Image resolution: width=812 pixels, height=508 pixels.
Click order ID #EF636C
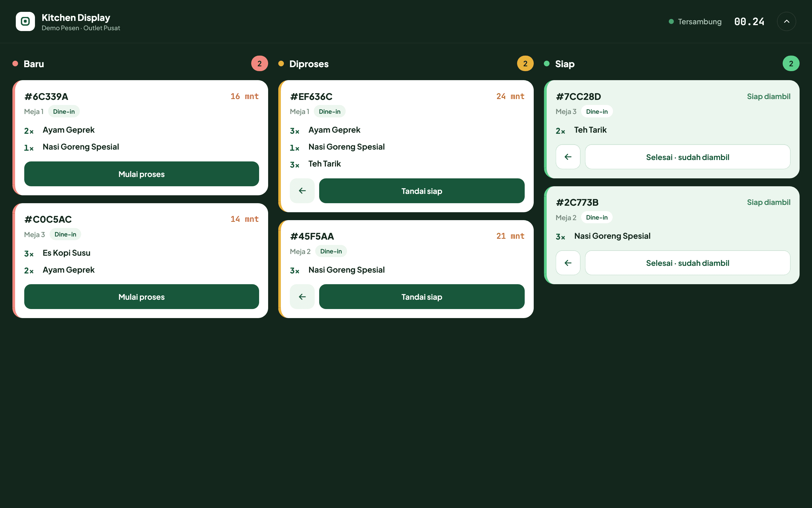pyautogui.click(x=311, y=97)
